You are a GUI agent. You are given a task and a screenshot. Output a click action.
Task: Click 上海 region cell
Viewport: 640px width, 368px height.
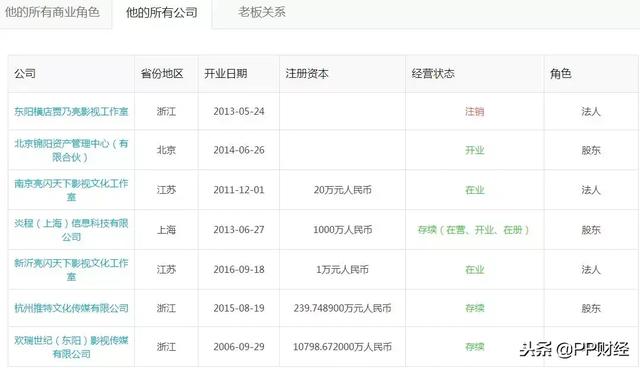[x=166, y=230]
